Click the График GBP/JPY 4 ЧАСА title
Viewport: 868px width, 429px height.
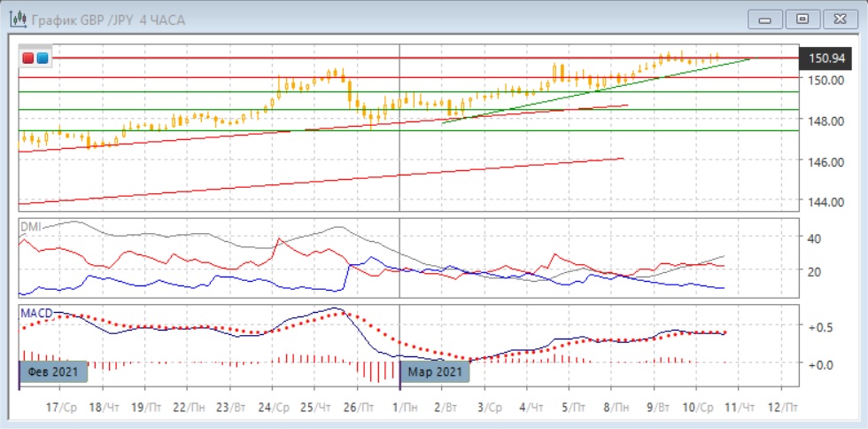coord(108,19)
